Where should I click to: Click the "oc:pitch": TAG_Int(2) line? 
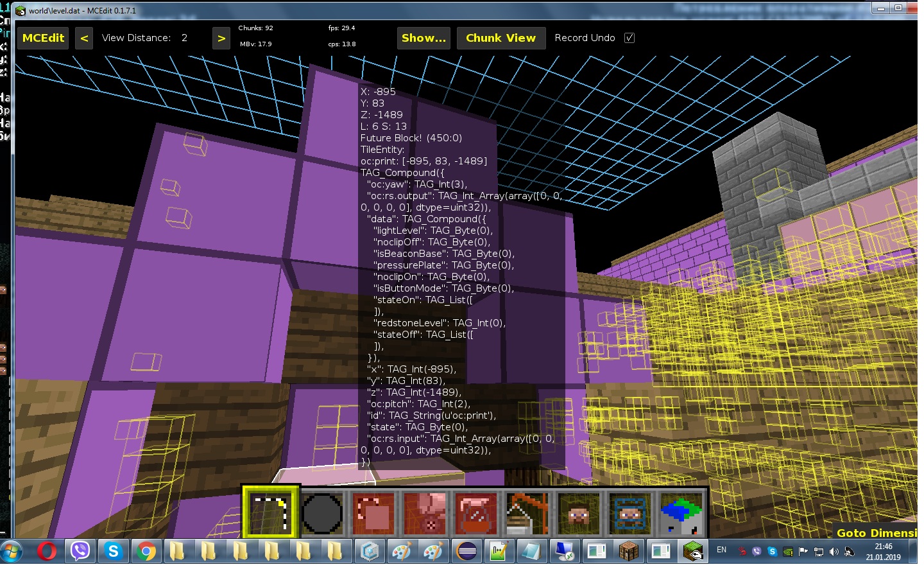tap(418, 404)
